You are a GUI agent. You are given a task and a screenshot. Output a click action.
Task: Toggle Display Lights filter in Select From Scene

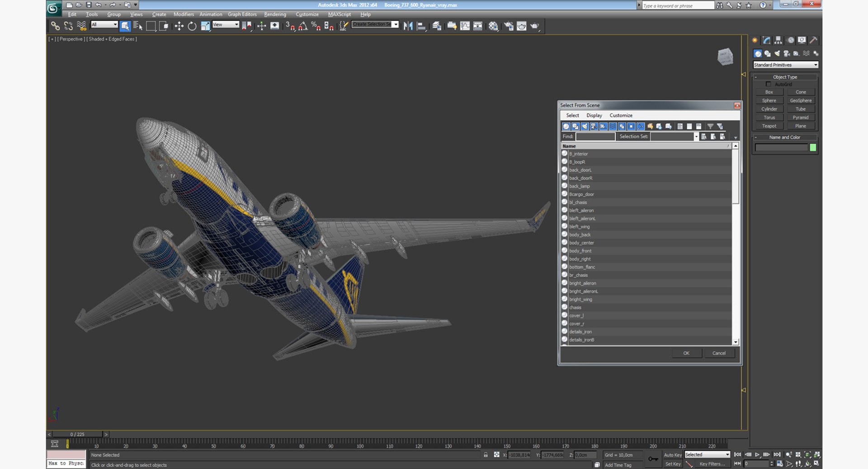pos(585,127)
